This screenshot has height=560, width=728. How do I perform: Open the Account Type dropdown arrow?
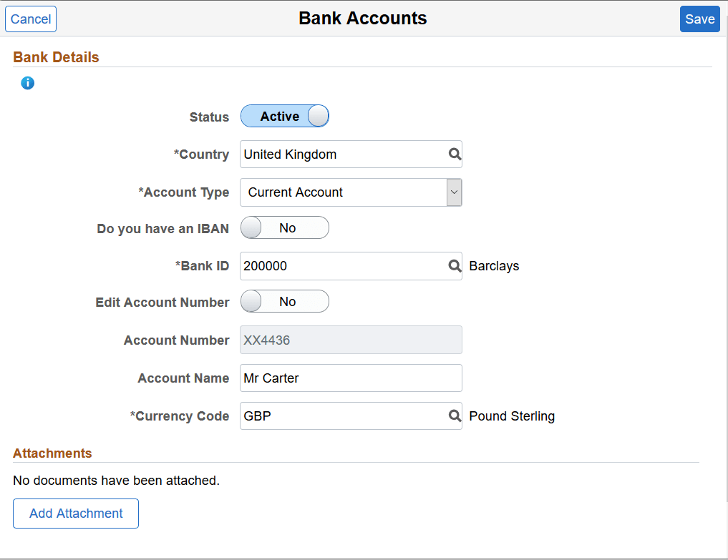click(454, 192)
